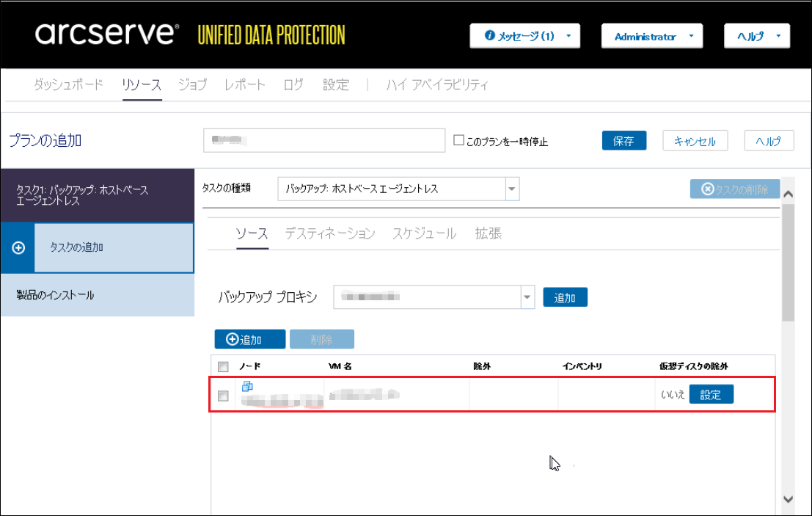The width and height of the screenshot is (812, 516).
Task: Open the Administrator dropdown menu
Action: 652,36
